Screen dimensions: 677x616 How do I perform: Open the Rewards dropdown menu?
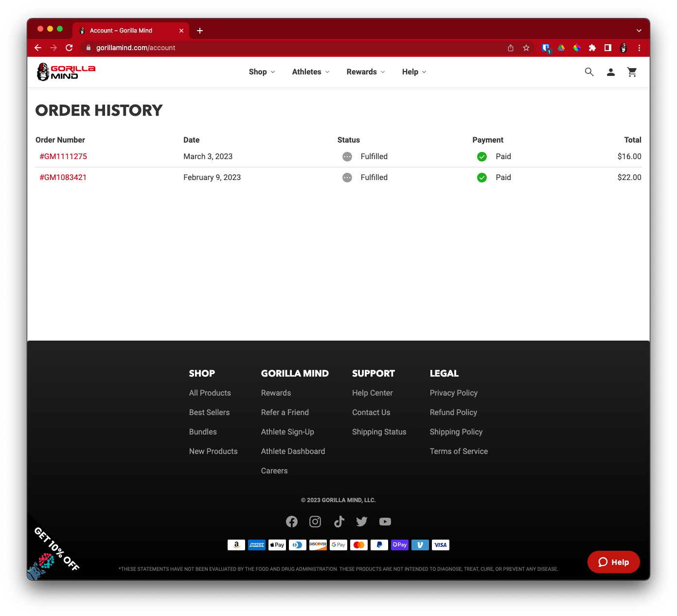365,72
